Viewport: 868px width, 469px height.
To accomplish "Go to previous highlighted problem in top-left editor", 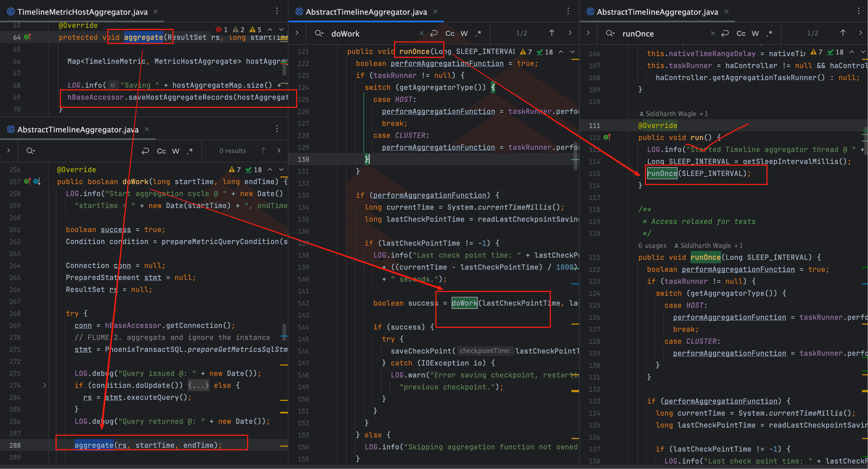I will [270, 30].
